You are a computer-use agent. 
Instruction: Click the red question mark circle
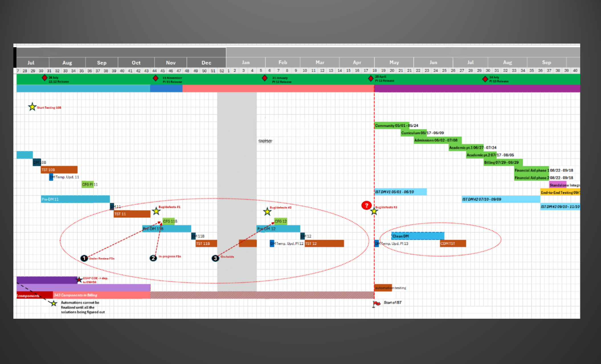coord(366,205)
